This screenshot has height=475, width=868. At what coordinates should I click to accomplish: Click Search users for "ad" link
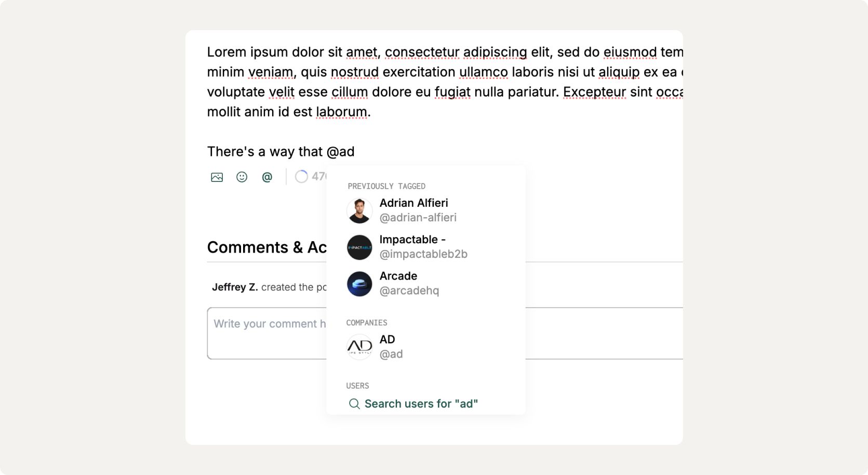tap(421, 404)
